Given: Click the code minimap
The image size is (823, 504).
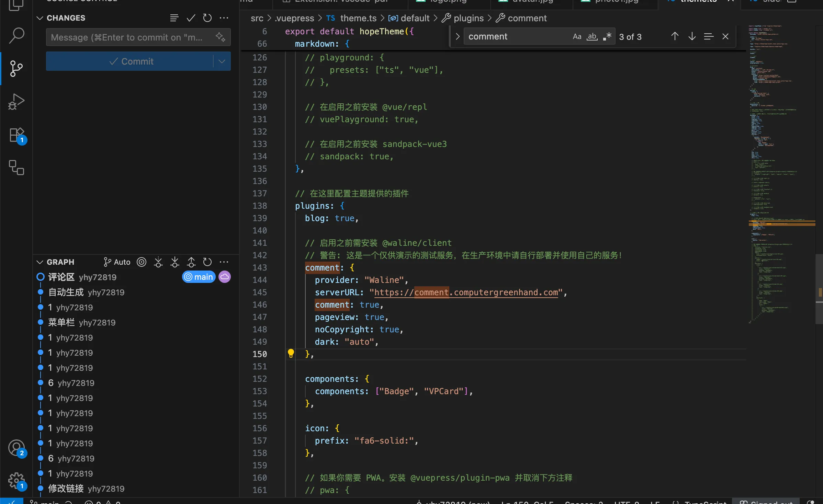Looking at the screenshot, I should (782, 175).
